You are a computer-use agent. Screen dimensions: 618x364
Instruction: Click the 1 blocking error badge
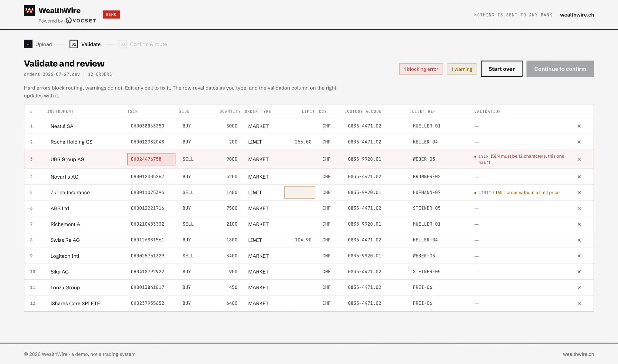(421, 69)
